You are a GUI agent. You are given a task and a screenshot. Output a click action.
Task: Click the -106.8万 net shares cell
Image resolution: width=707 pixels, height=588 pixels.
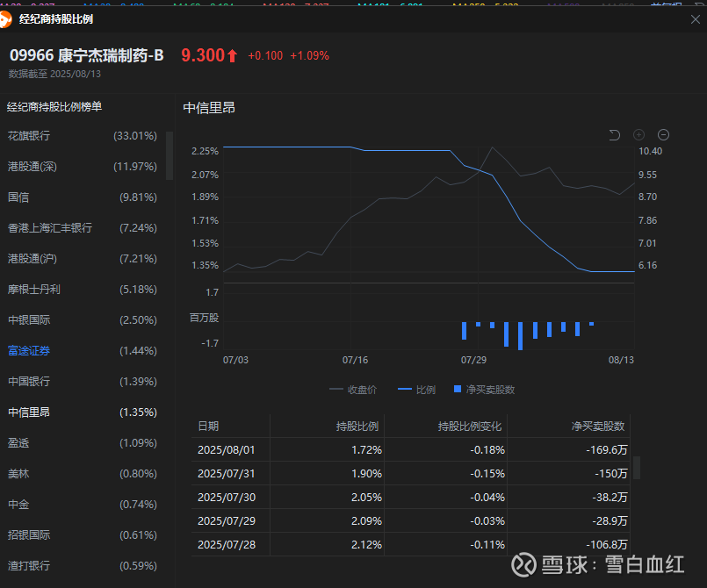607,544
